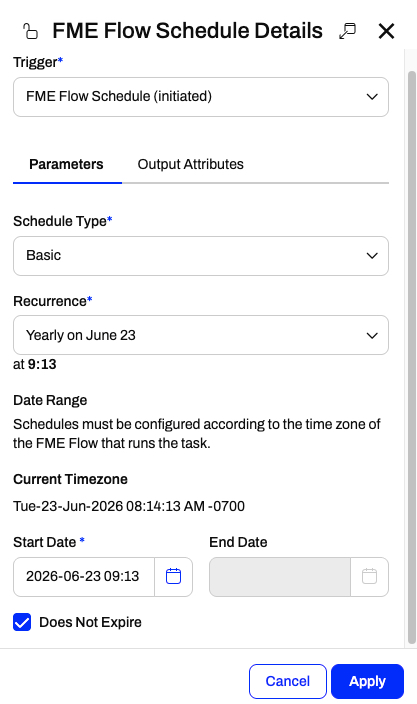This screenshot has height=704, width=417.
Task: Open the Recurrence dropdown showing Yearly
Action: click(x=201, y=335)
